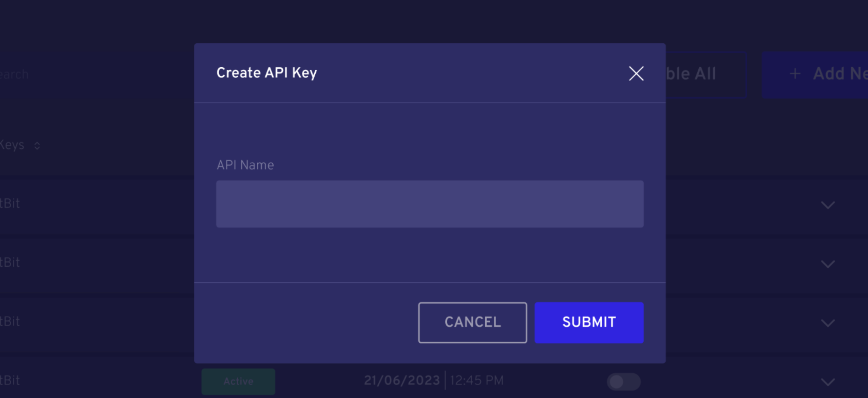868x398 pixels.
Task: Click the plus icon on Add New
Action: 795,74
